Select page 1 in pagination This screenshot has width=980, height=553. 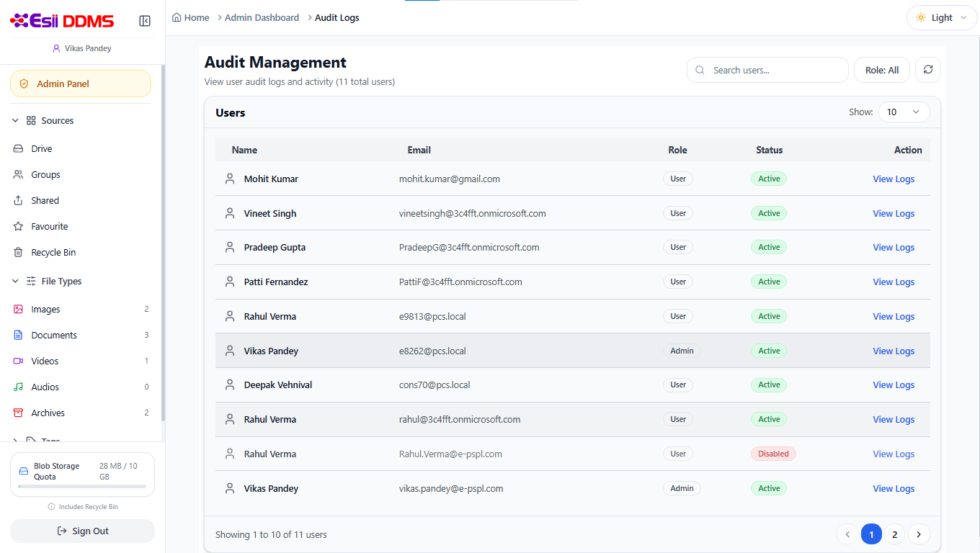[x=871, y=534]
